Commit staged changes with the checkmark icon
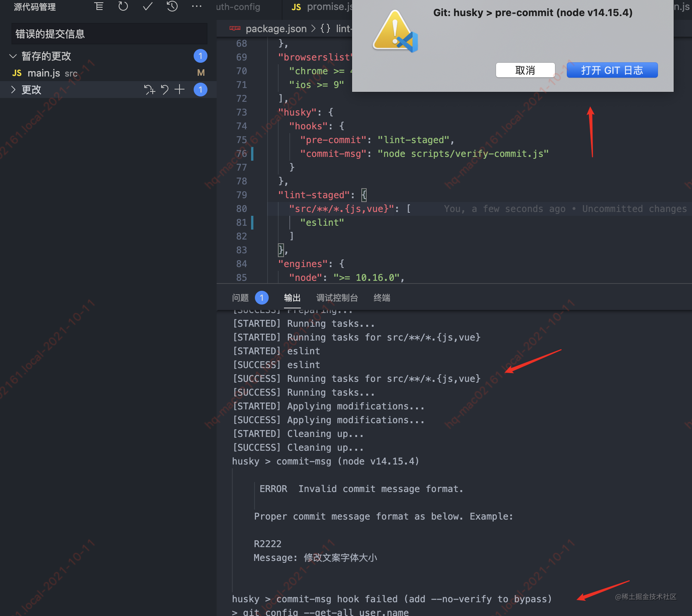 (148, 7)
